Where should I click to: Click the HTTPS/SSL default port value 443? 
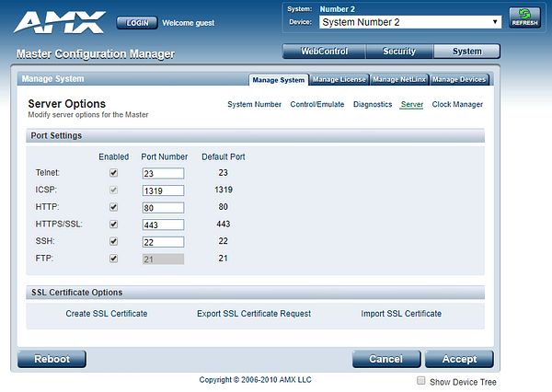[224, 224]
